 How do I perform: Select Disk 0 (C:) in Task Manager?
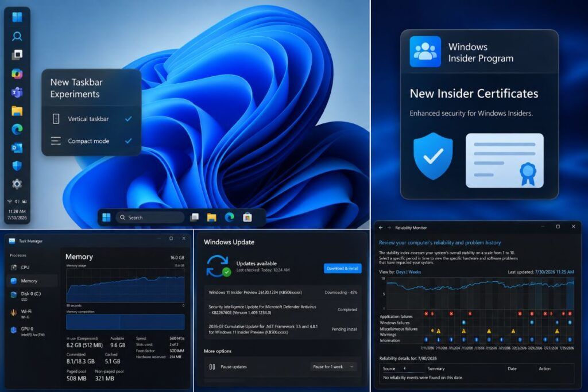click(x=32, y=296)
